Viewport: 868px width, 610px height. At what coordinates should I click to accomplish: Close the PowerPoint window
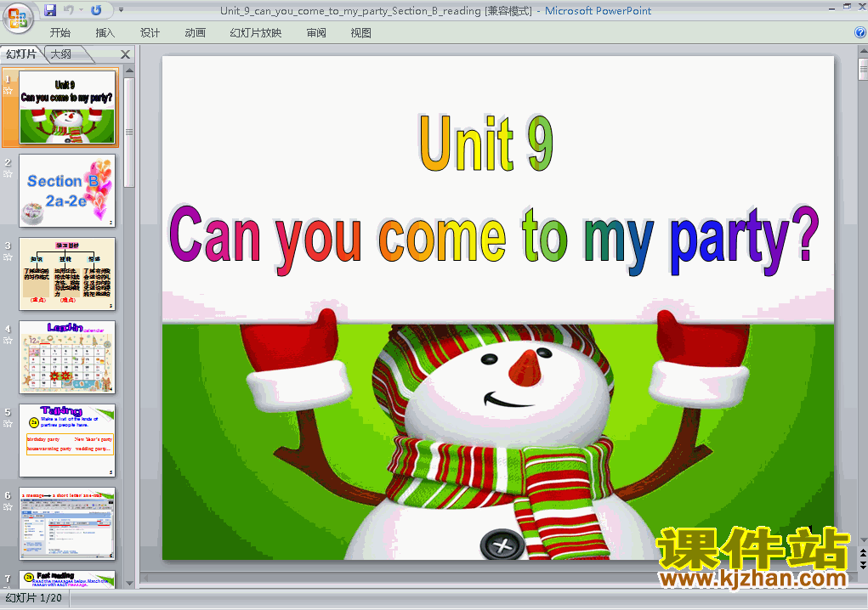pos(862,8)
